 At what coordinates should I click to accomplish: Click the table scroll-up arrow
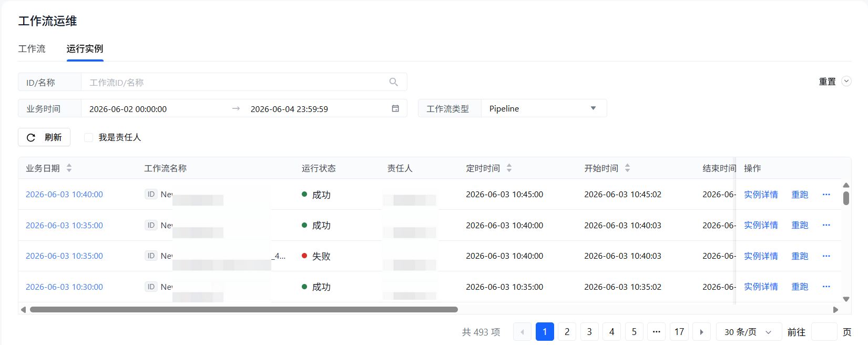[846, 185]
